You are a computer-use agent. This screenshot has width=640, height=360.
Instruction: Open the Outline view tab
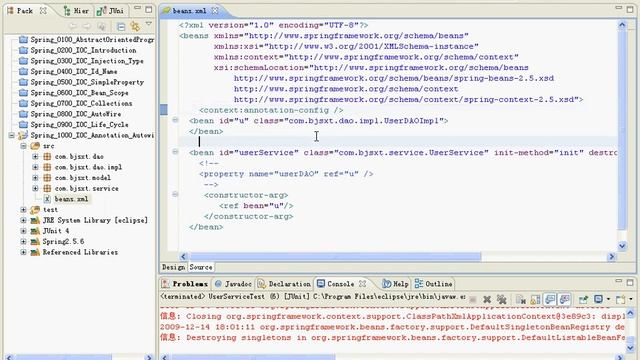[x=433, y=284]
